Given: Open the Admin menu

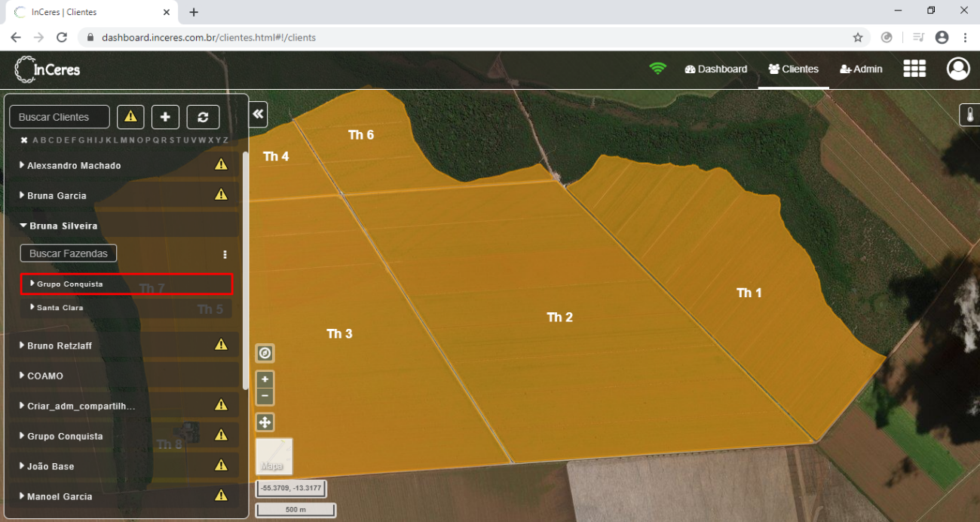Looking at the screenshot, I should coord(861,69).
